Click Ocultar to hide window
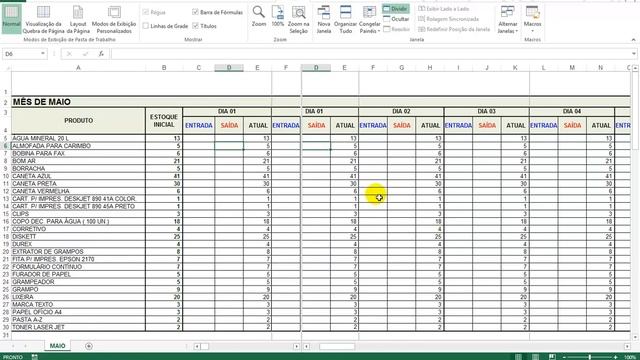640x360 pixels. pos(396,19)
